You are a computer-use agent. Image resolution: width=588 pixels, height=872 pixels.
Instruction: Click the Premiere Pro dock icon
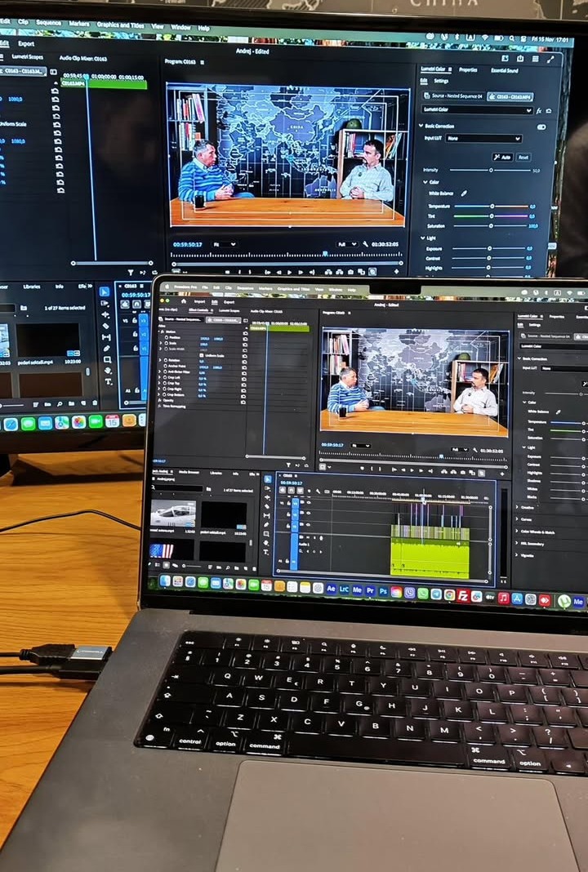coord(371,590)
